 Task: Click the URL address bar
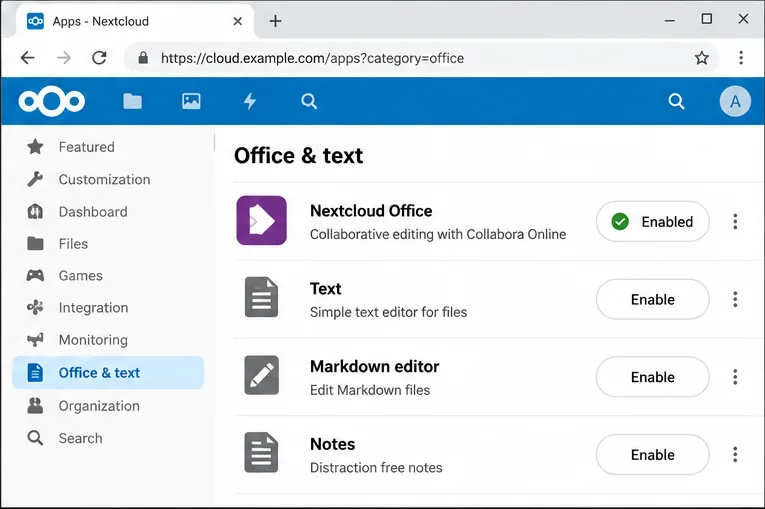point(422,58)
